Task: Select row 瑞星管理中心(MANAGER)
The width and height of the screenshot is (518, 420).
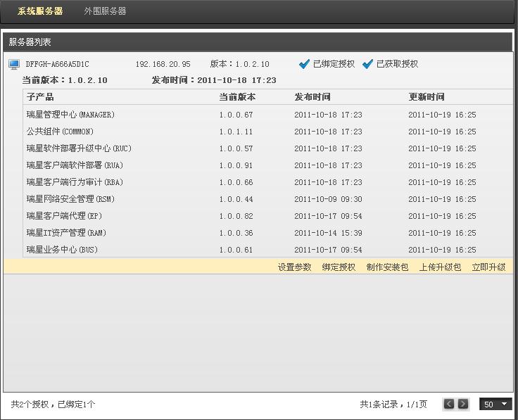Action: click(267, 115)
